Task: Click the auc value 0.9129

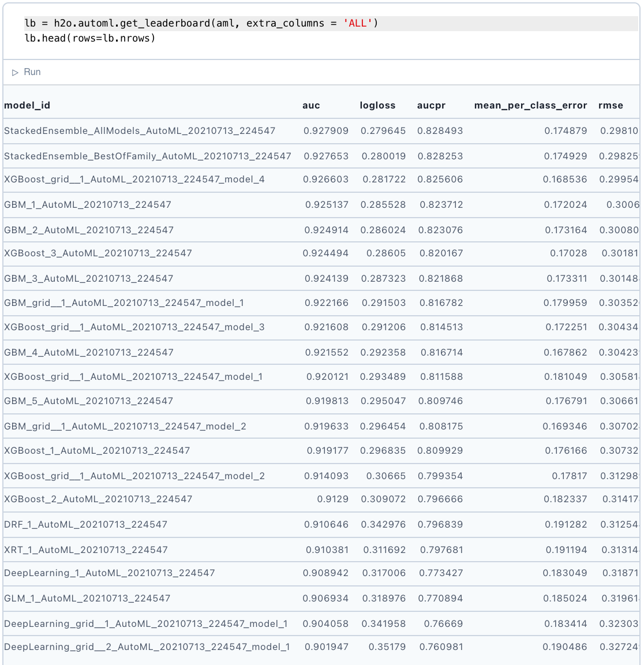Action: click(333, 499)
